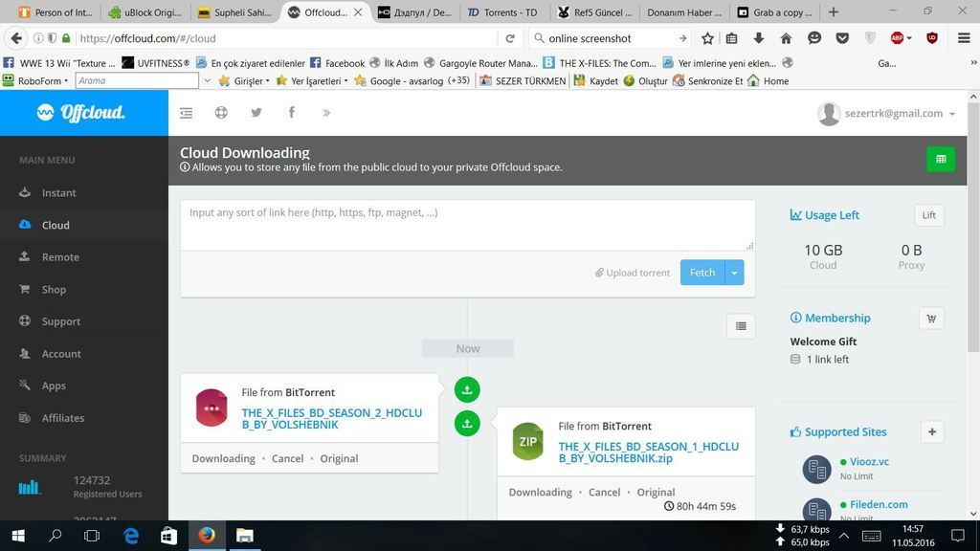Open File Explorer from taskbar
The width and height of the screenshot is (980, 551).
point(244,536)
